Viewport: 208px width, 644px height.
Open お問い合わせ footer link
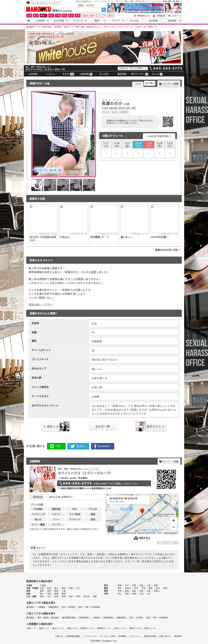[165, 636]
